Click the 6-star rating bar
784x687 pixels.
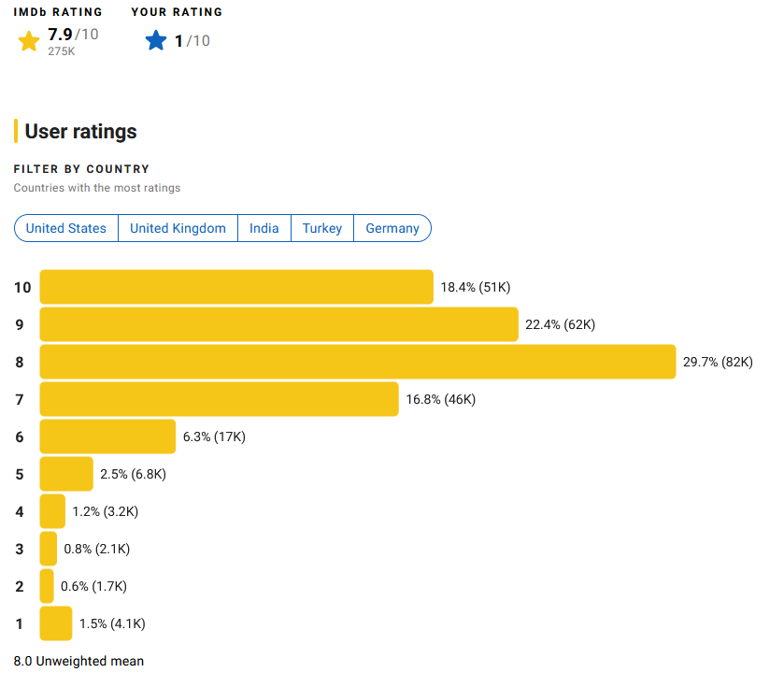click(107, 437)
